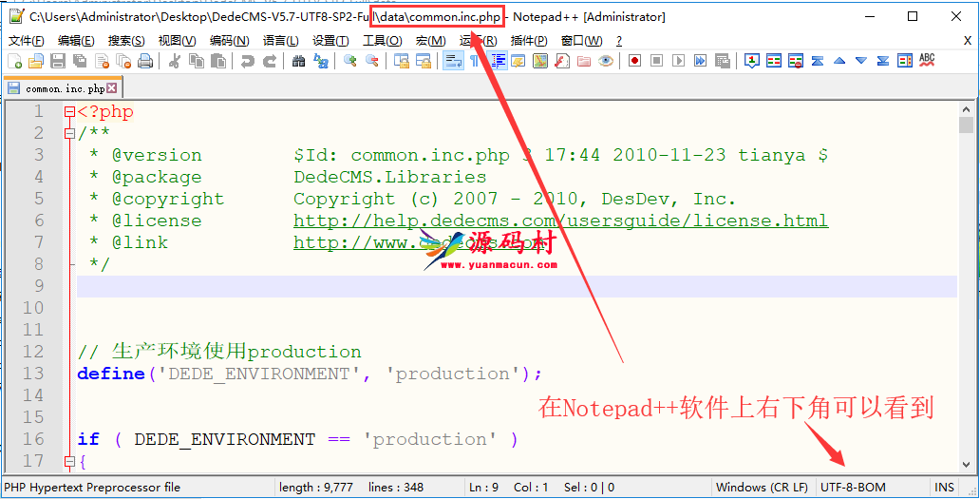Open the 插件(P) plugins menu
The width and height of the screenshot is (980, 499).
point(529,41)
